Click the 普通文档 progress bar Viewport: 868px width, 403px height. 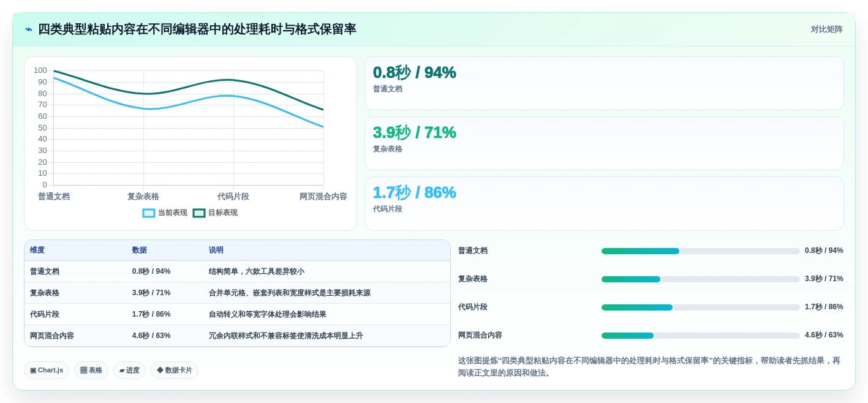point(701,251)
